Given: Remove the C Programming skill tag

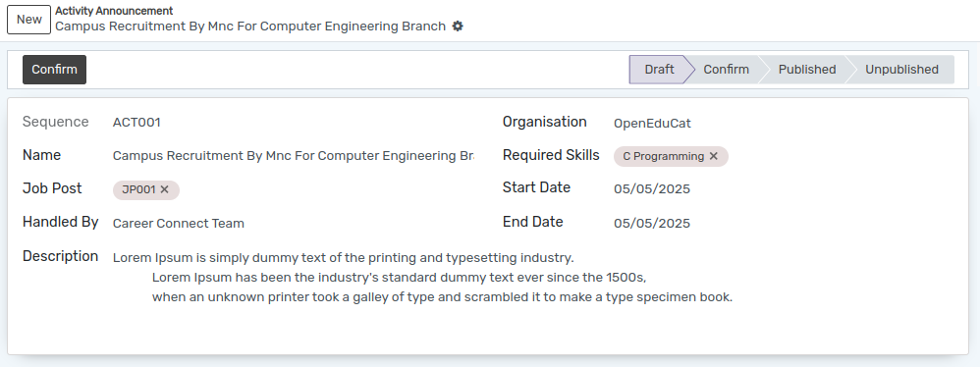Looking at the screenshot, I should click(713, 157).
